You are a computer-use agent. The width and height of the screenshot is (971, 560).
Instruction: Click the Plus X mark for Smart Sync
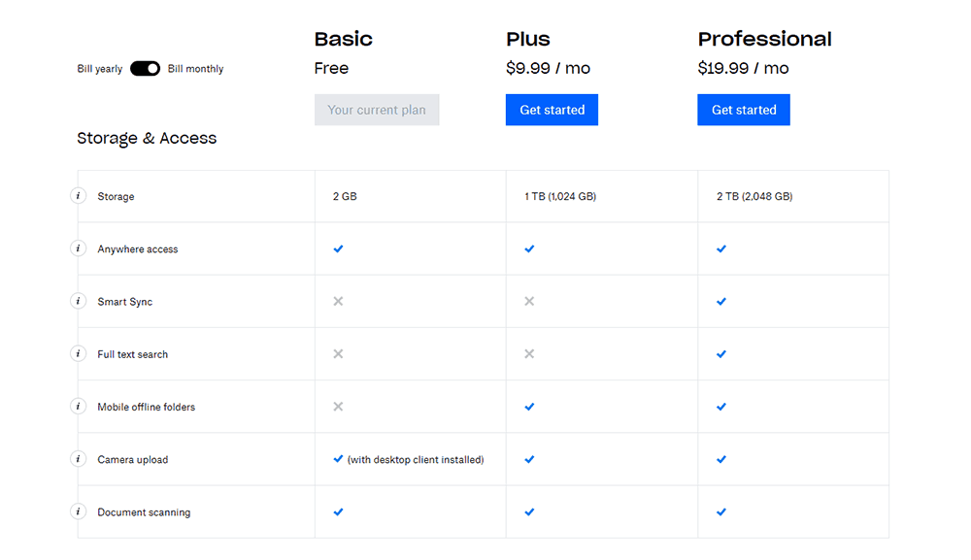[529, 301]
